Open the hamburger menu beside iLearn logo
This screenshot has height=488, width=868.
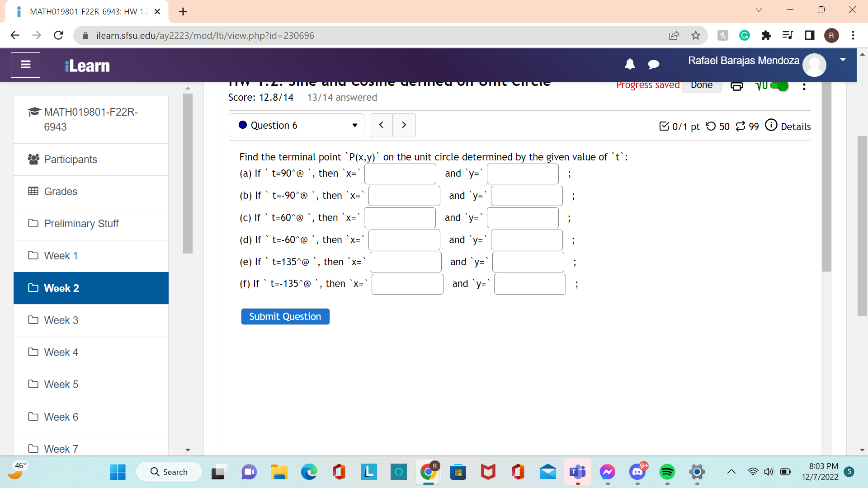point(25,65)
